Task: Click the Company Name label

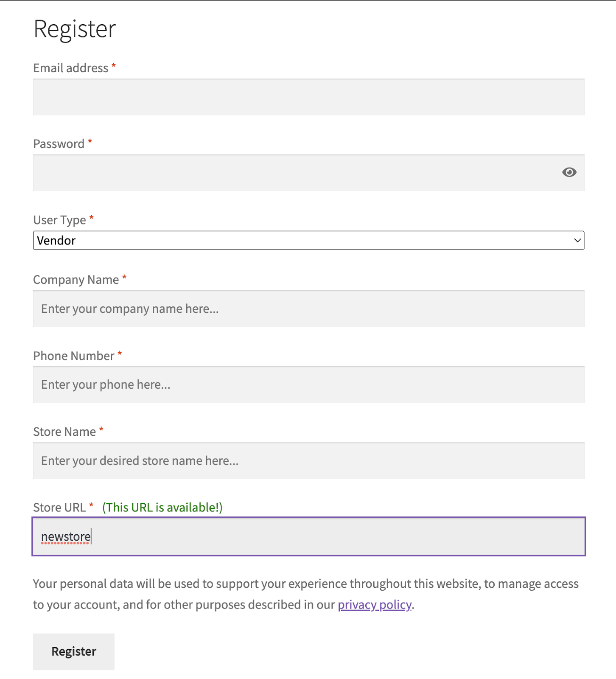Action: tap(76, 280)
